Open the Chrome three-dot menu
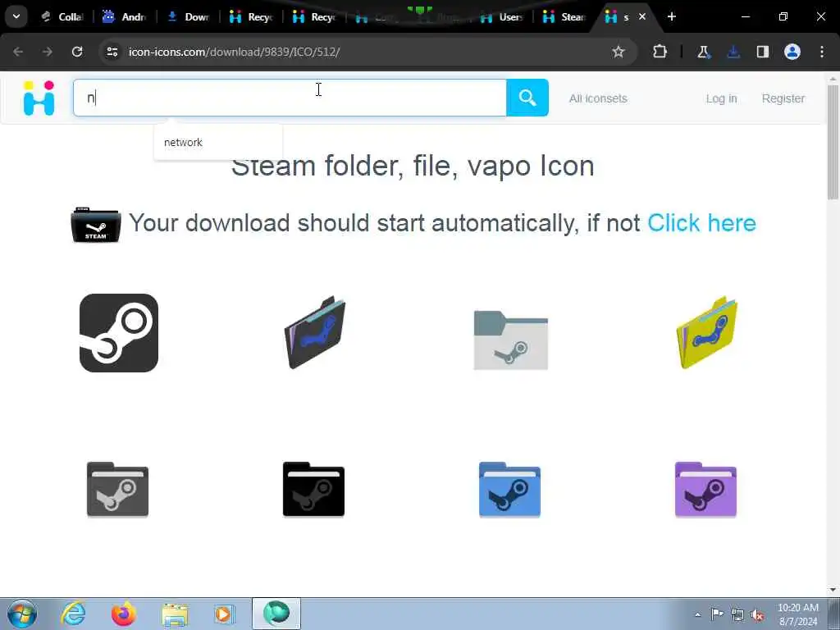The image size is (840, 630). tap(822, 52)
